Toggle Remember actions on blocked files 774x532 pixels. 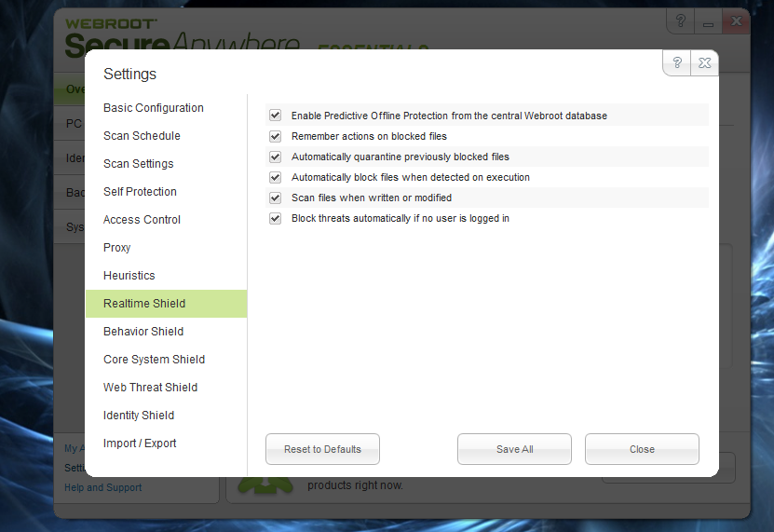click(x=275, y=136)
